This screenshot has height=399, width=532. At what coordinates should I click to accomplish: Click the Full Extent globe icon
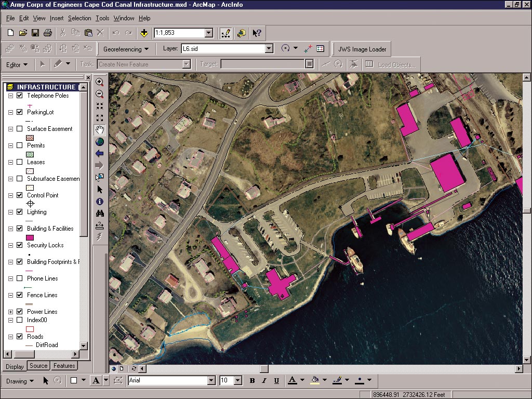(x=99, y=142)
